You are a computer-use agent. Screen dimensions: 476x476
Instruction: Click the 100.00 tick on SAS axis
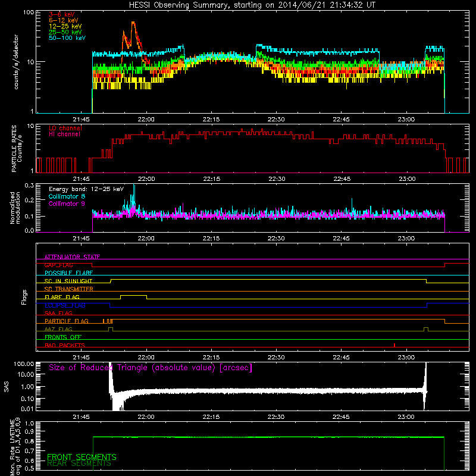pyautogui.click(x=24, y=364)
